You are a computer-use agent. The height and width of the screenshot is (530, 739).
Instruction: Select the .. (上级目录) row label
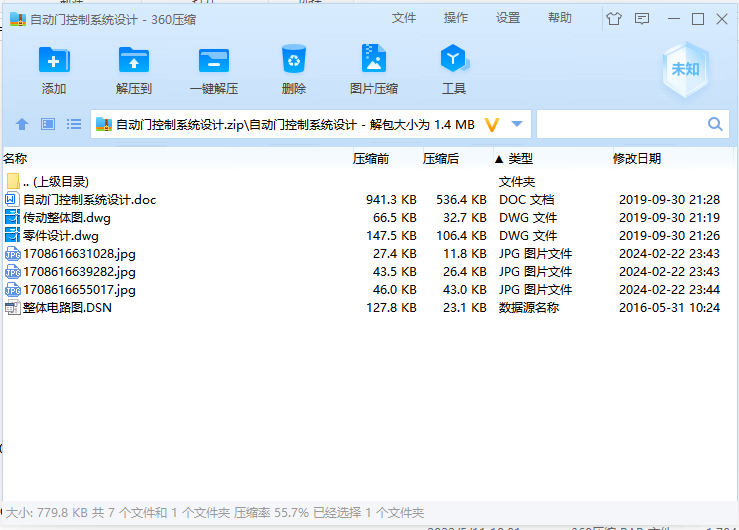56,181
